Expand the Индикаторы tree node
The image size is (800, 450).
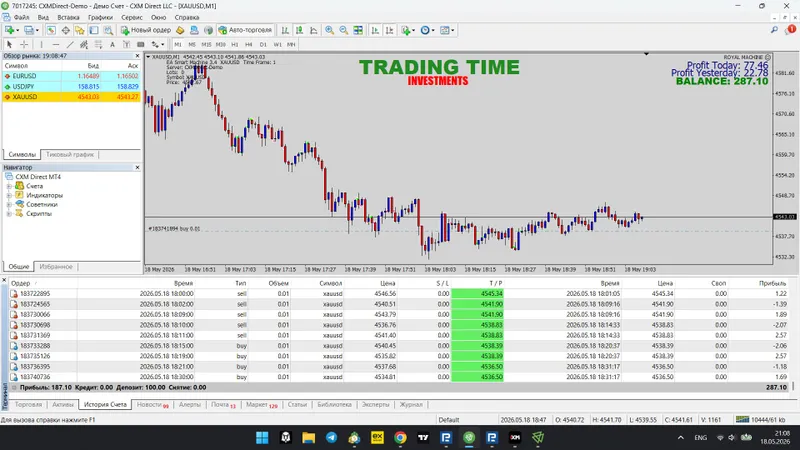[x=9, y=195]
